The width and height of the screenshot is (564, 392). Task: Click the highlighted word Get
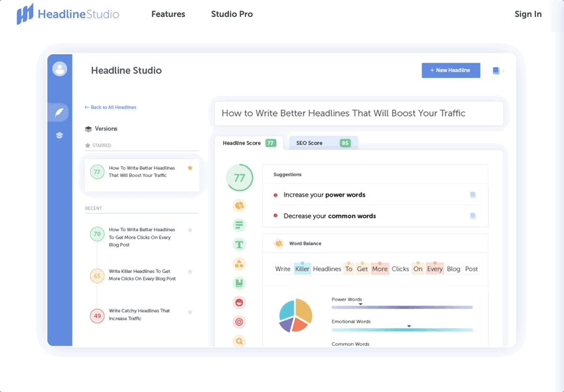click(362, 269)
